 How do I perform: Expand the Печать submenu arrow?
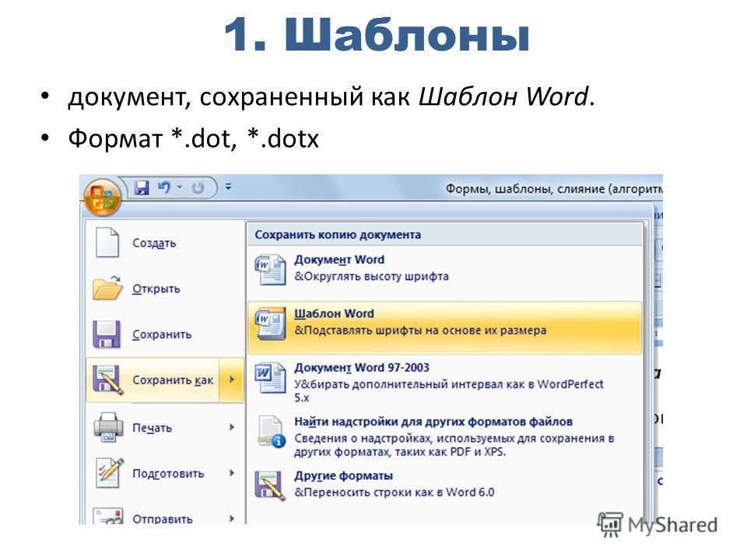tap(232, 427)
